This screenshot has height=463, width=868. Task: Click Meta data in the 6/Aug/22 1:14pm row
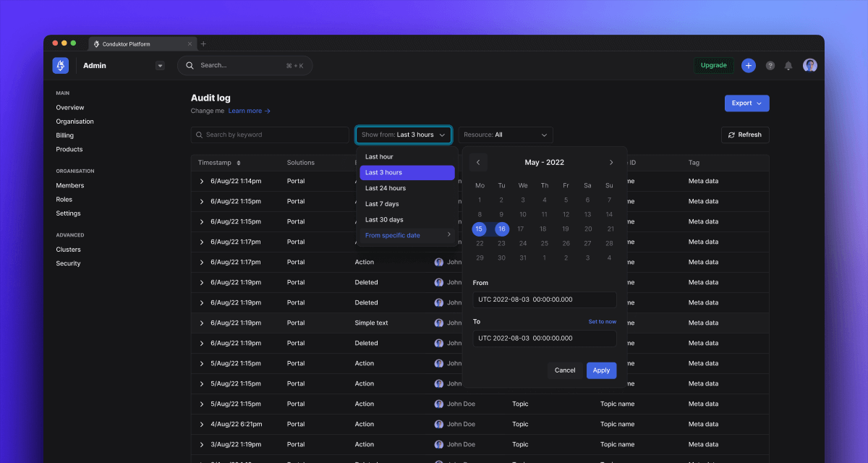tap(703, 181)
